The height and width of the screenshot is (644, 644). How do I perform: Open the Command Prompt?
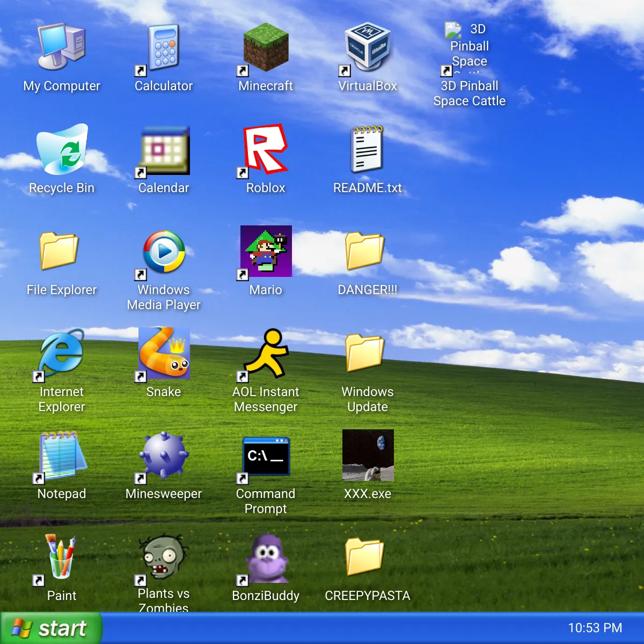pyautogui.click(x=266, y=456)
